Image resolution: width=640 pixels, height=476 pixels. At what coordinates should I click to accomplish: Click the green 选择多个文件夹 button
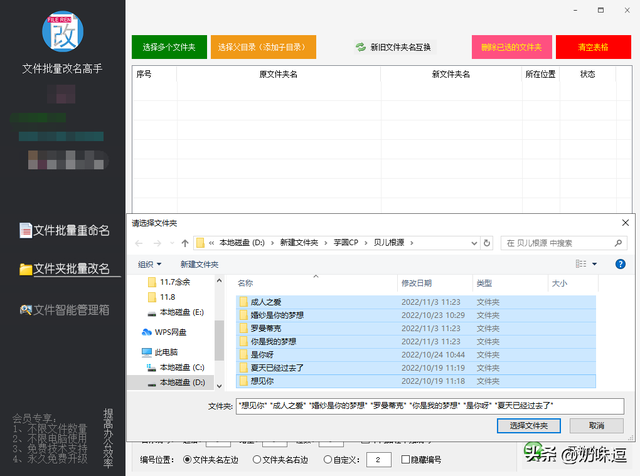pyautogui.click(x=169, y=47)
